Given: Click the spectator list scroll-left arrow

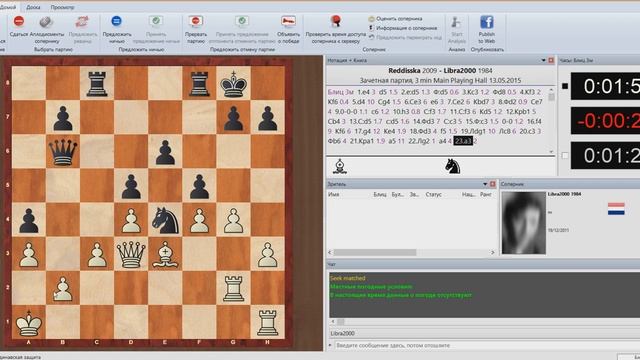Looking at the screenshot, I should 330,252.
